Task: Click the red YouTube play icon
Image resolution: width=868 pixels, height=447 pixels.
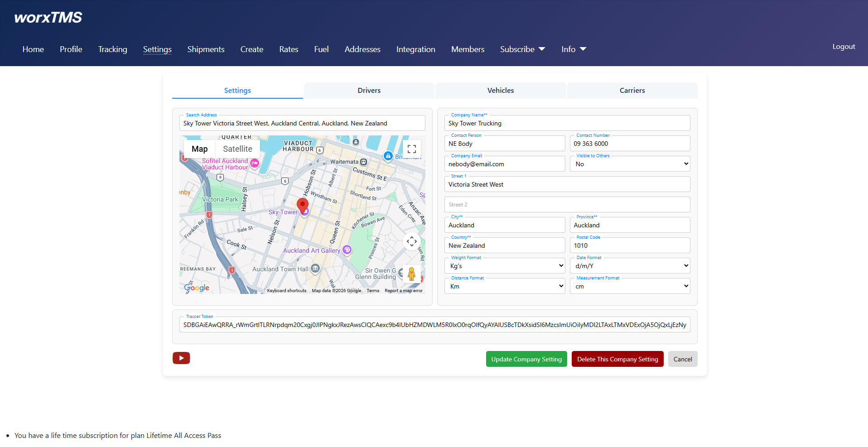Action: point(181,358)
